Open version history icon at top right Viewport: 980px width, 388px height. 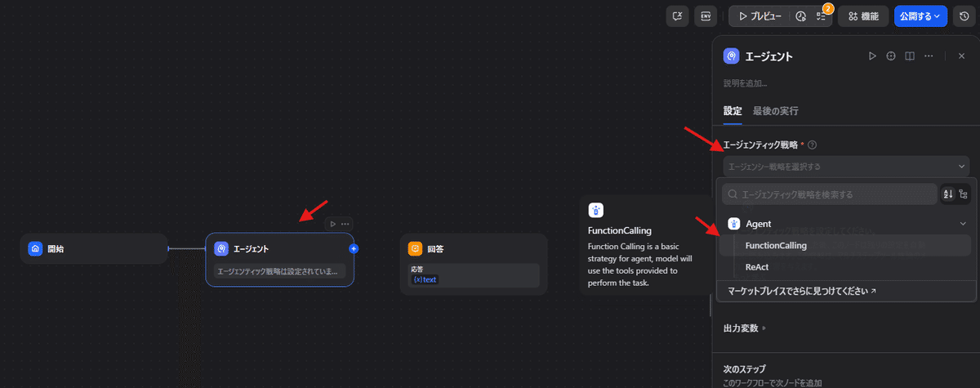coord(963,16)
